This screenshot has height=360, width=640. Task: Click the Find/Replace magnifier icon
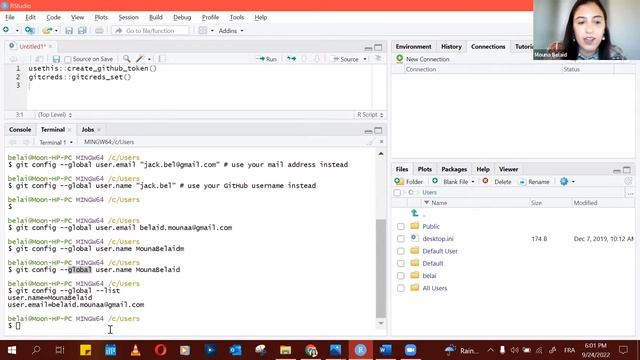point(127,59)
